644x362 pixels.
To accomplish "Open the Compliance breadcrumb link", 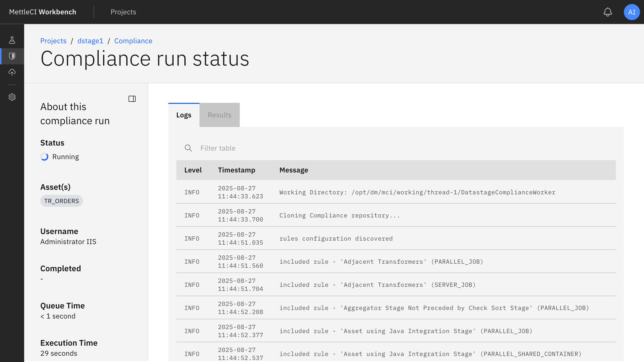I will 133,41.
